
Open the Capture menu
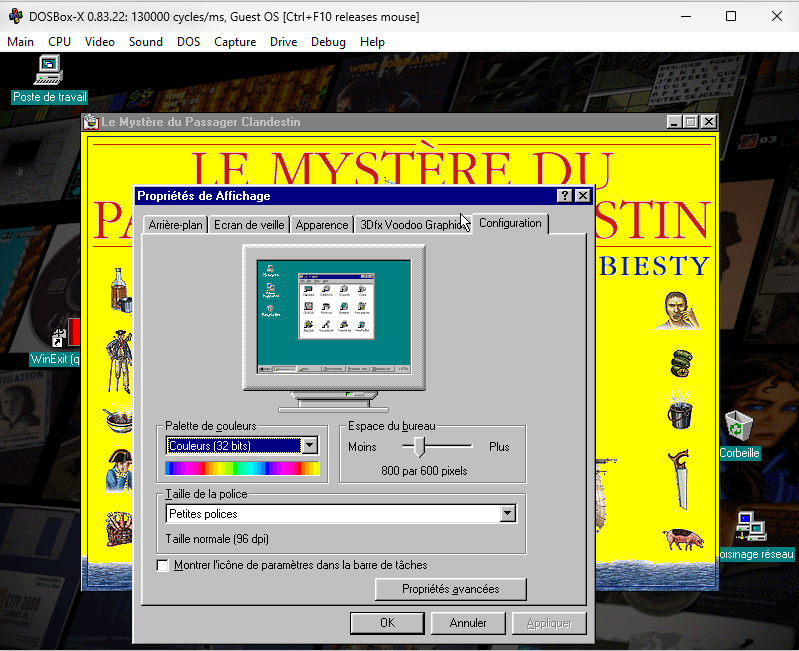pyautogui.click(x=235, y=42)
